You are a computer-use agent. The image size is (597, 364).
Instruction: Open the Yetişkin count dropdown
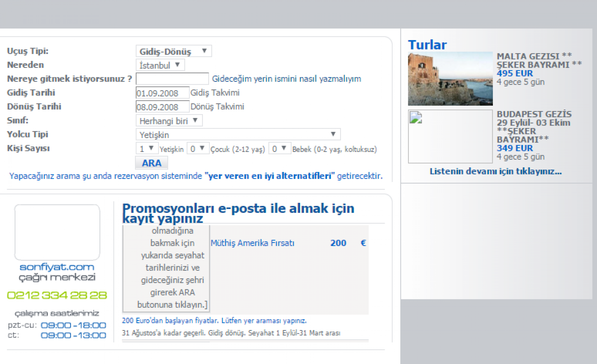click(147, 149)
